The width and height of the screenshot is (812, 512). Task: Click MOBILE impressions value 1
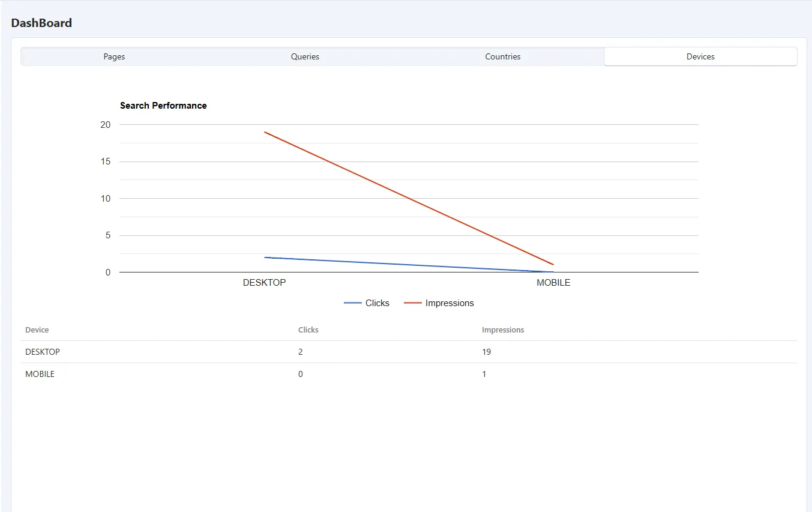[484, 374]
